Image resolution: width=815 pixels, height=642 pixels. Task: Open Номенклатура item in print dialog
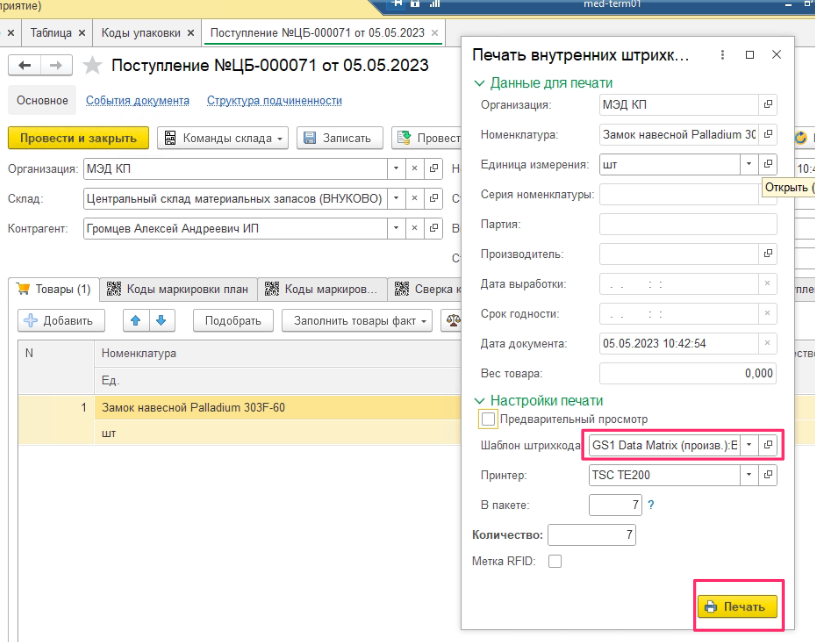point(768,135)
